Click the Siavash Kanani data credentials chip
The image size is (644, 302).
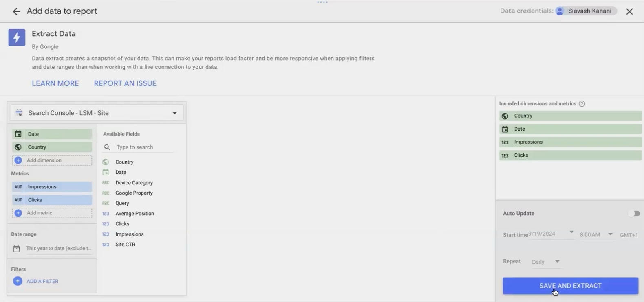click(x=586, y=11)
